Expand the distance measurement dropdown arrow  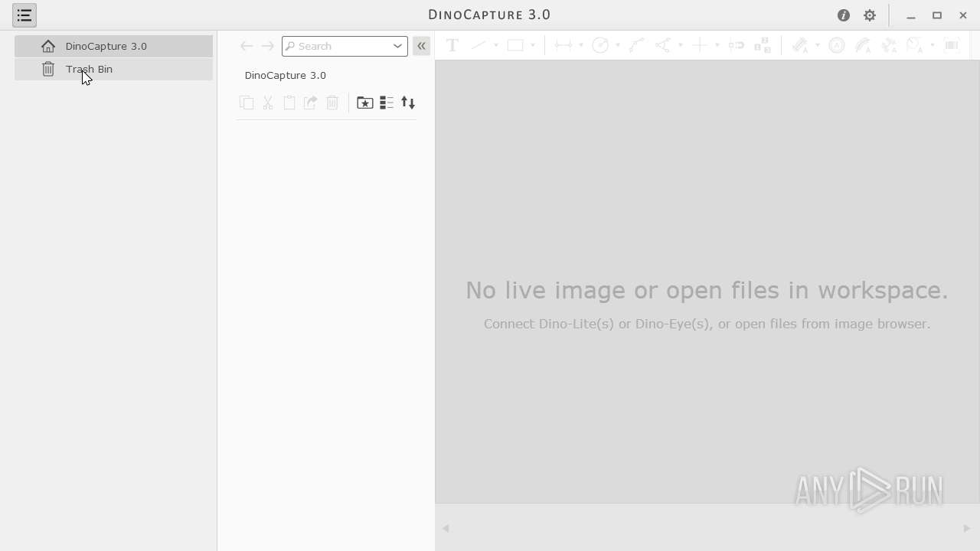581,46
